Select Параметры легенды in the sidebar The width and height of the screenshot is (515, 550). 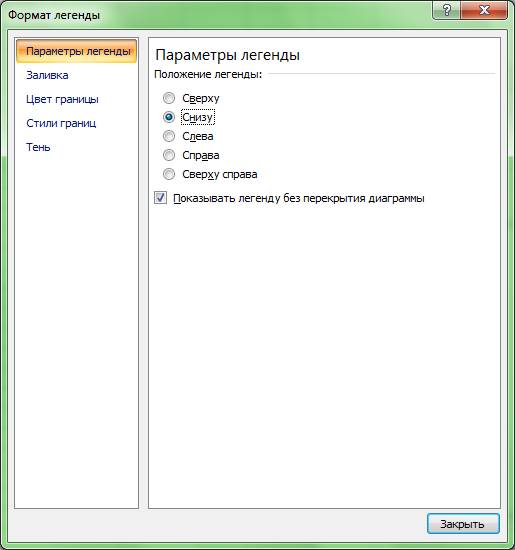click(76, 51)
